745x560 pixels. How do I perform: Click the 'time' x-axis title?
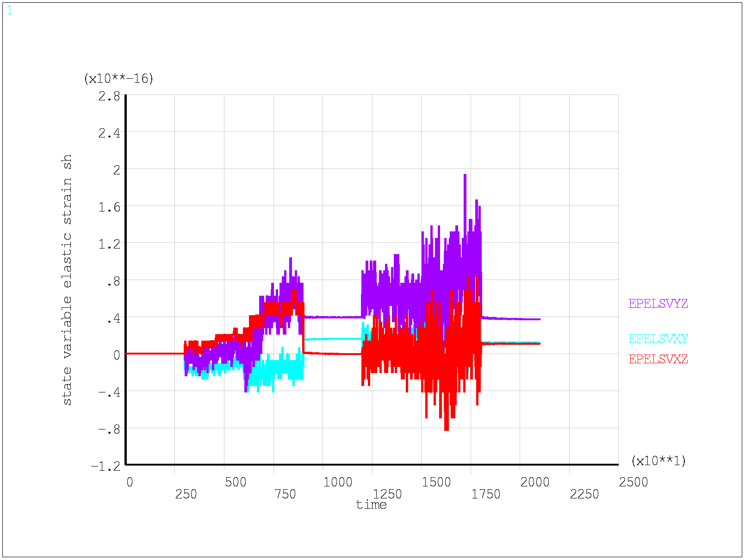pos(371,504)
